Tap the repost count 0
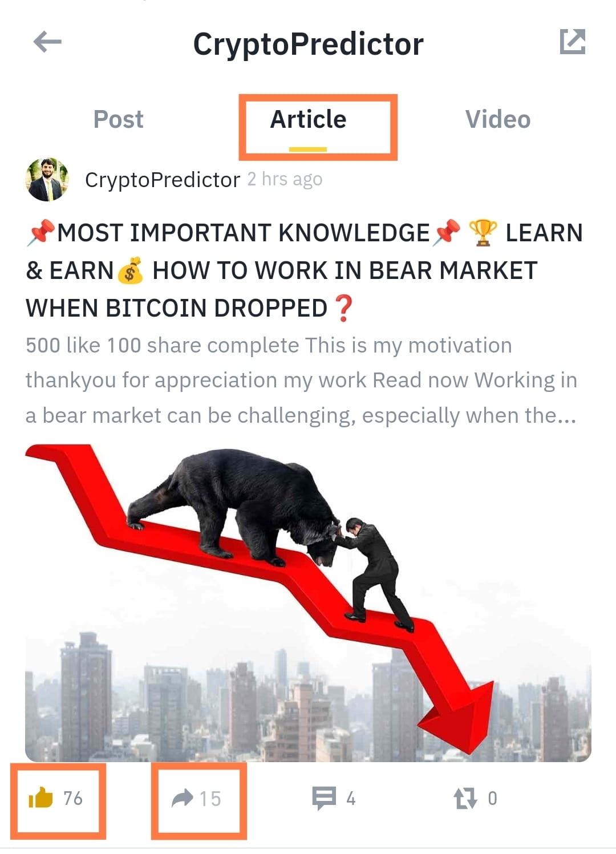616x854 pixels. click(x=492, y=798)
